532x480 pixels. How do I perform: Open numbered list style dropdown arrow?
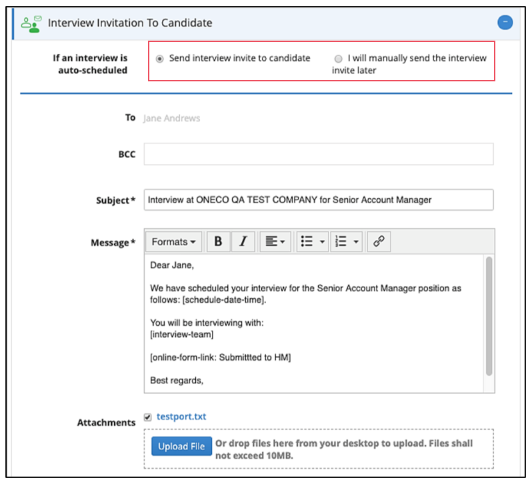pyautogui.click(x=356, y=242)
